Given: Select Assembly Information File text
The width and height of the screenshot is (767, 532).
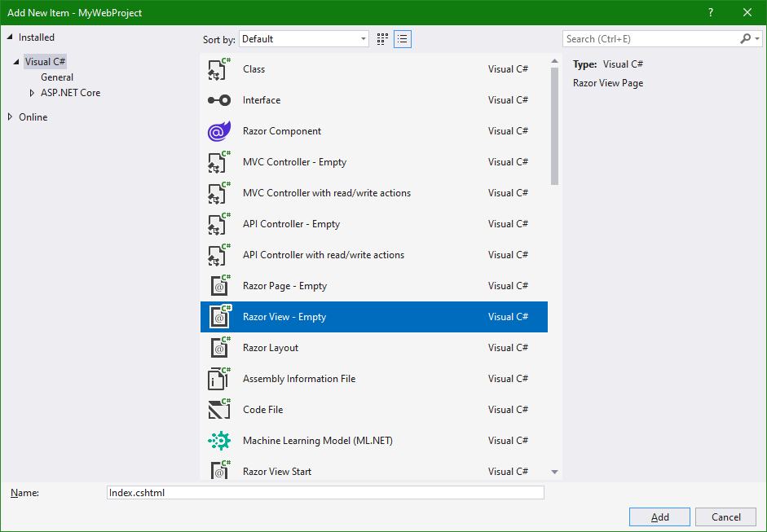Looking at the screenshot, I should pyautogui.click(x=299, y=379).
